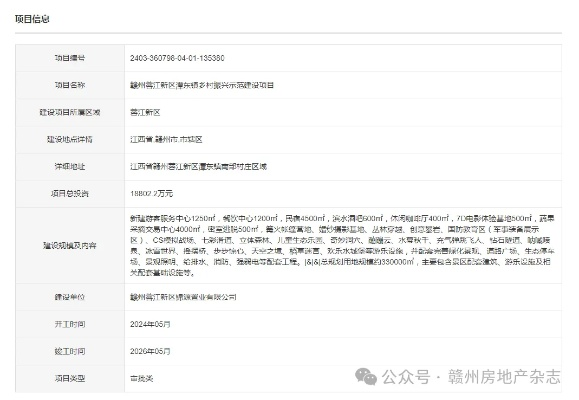Click the project type value in the last row
579x400 pixels.
pyautogui.click(x=141, y=378)
